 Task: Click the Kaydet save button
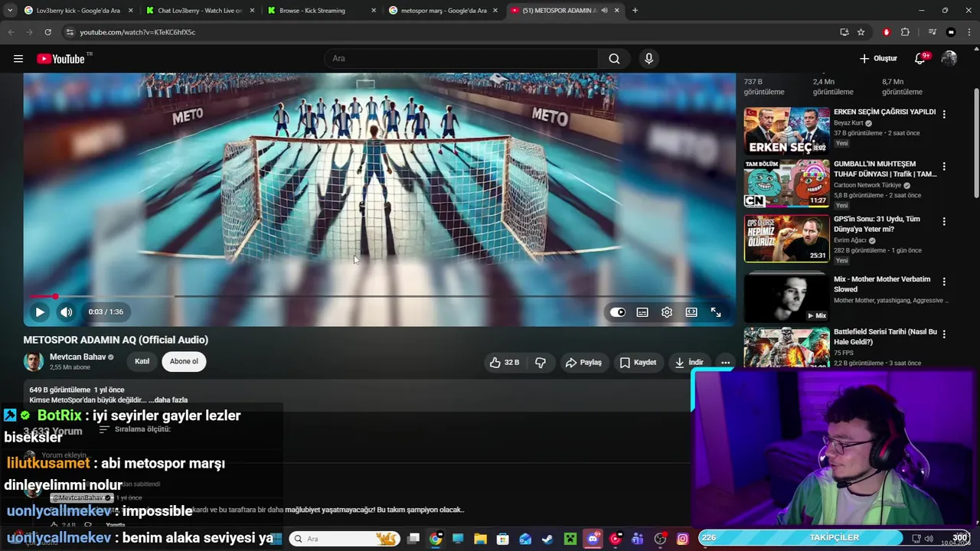click(x=638, y=363)
